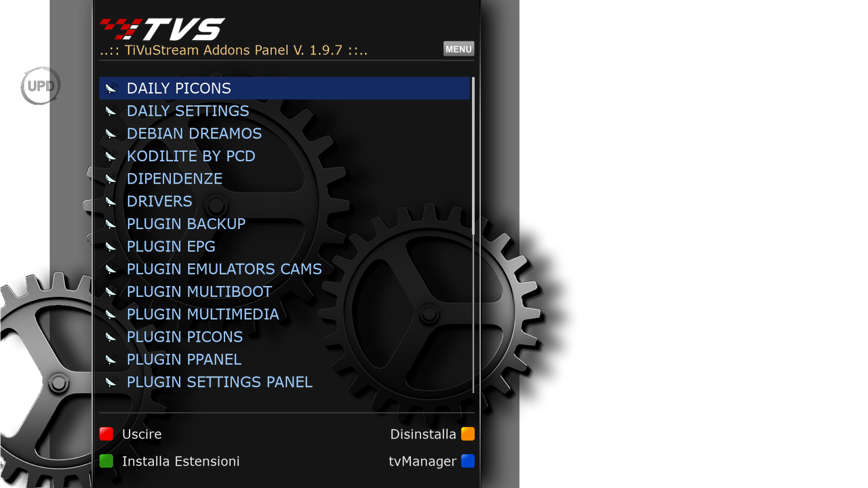Select PLUGIN MULTIBOOT entry
Screen dimensions: 868x488
[x=285, y=291]
